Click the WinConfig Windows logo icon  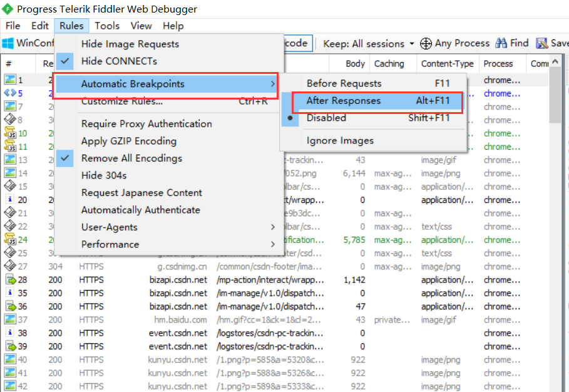pyautogui.click(x=8, y=43)
